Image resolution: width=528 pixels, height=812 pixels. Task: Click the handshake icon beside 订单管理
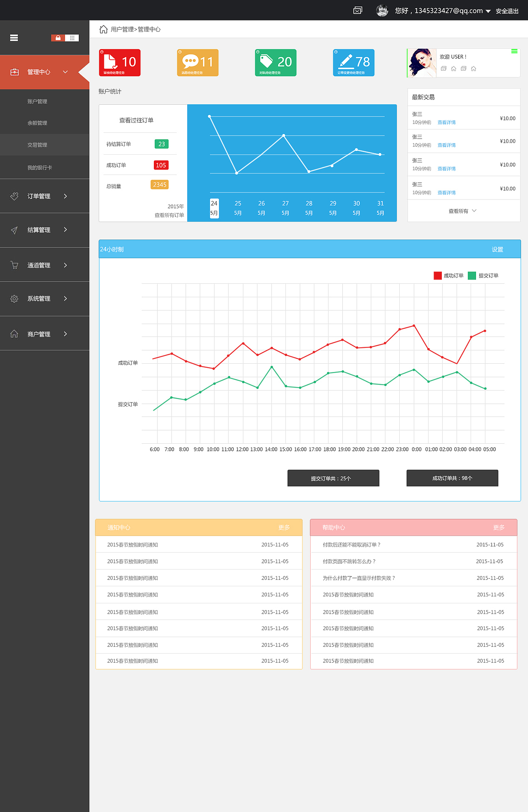(14, 196)
